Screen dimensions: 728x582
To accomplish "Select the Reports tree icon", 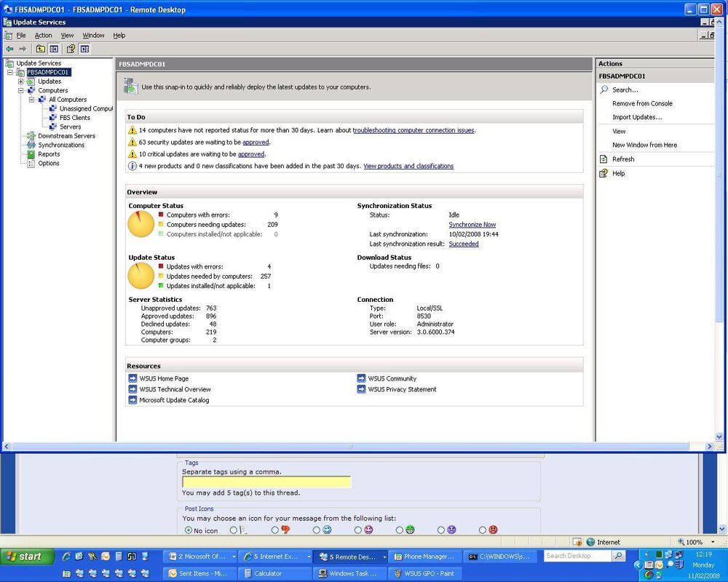I will click(x=31, y=154).
